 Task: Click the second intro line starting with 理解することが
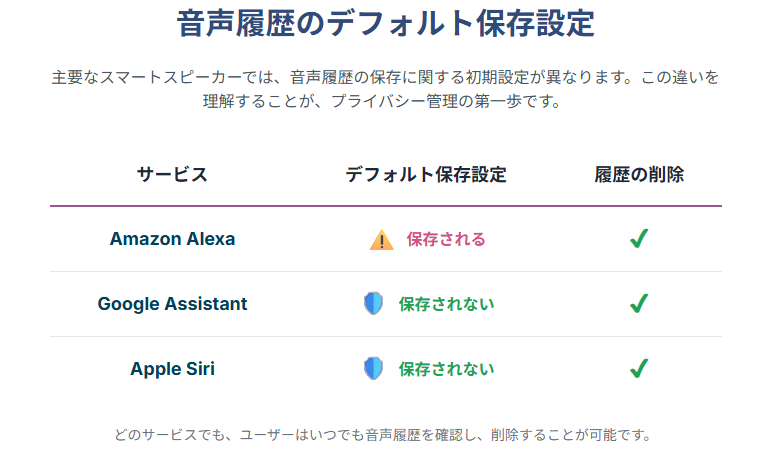[382, 101]
